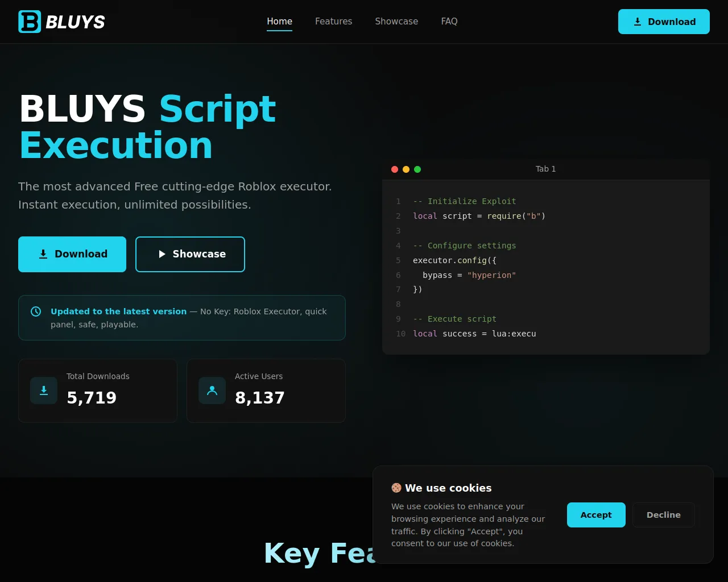Image resolution: width=728 pixels, height=582 pixels.
Task: Click the yellow dot in code window
Action: (x=406, y=169)
